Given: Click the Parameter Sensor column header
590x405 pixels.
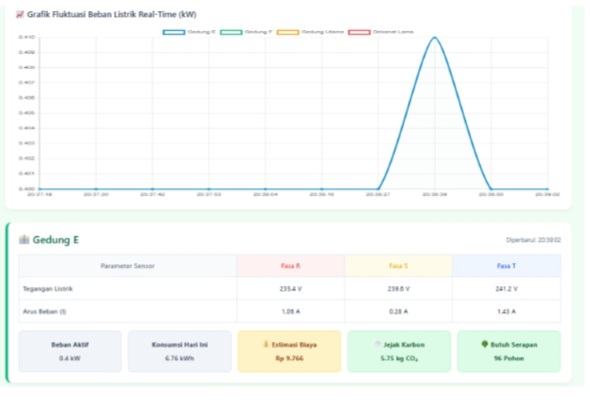Looking at the screenshot, I should (x=128, y=266).
